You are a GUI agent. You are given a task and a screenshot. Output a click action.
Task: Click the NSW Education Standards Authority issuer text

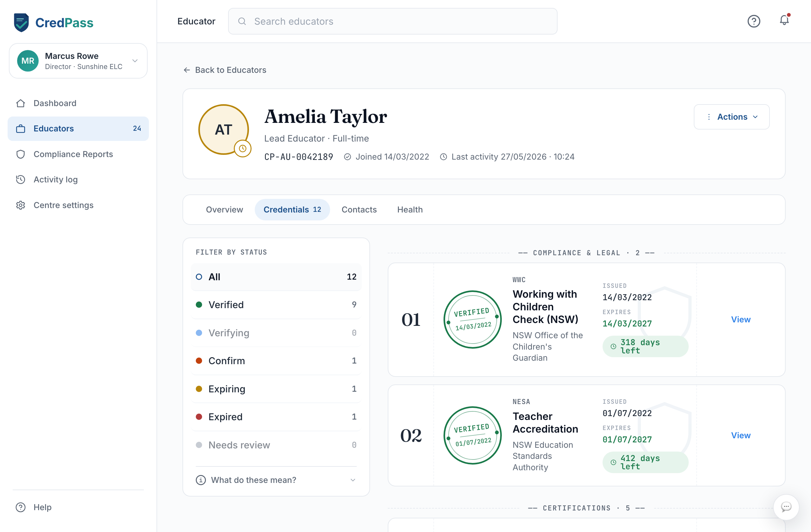(543, 456)
